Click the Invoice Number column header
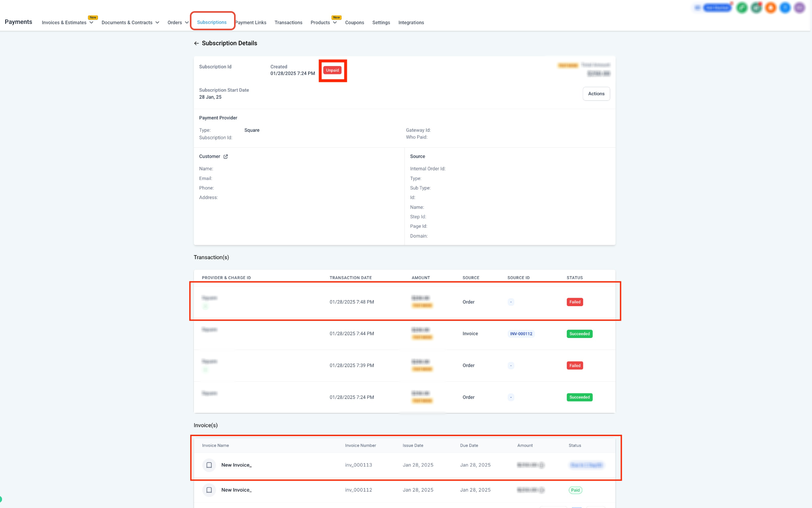The width and height of the screenshot is (812, 508). tap(361, 445)
